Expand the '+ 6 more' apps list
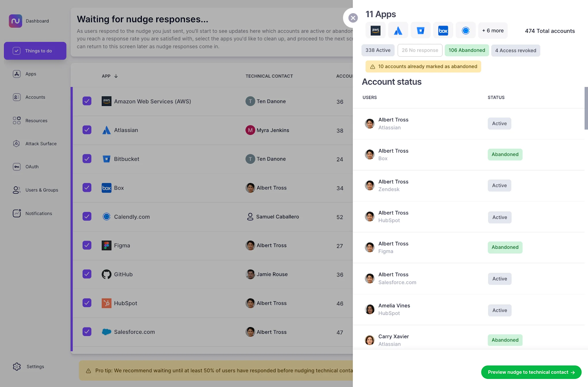This screenshot has height=387, width=588. (x=493, y=31)
